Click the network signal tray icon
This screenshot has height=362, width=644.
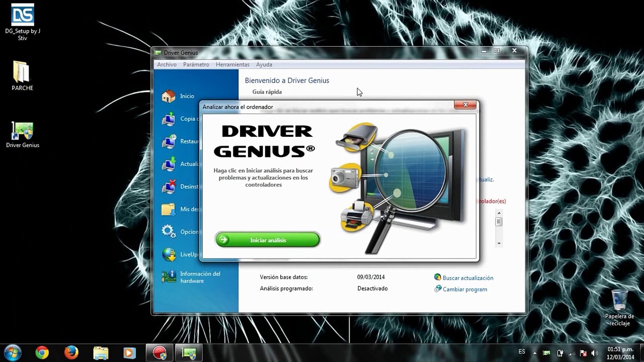click(x=572, y=353)
